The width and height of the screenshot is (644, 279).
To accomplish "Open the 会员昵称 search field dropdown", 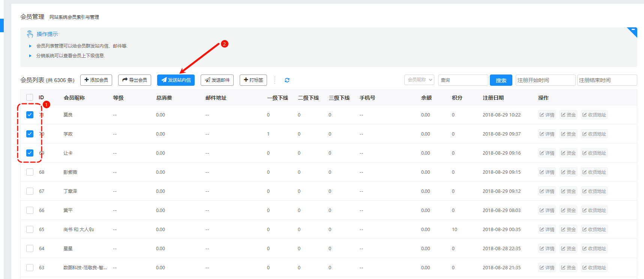I will pos(419,80).
